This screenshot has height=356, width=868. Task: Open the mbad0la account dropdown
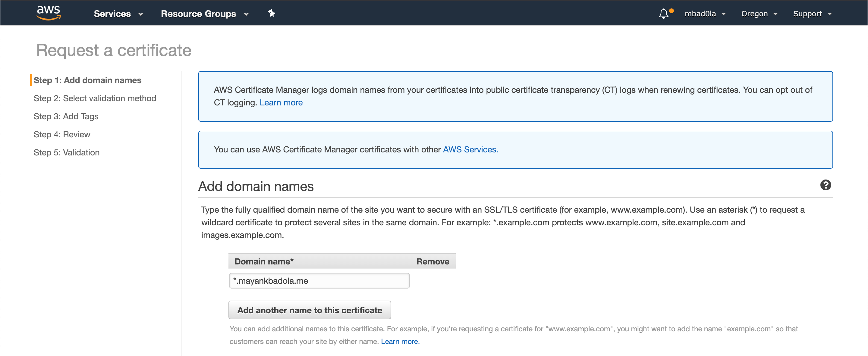705,14
